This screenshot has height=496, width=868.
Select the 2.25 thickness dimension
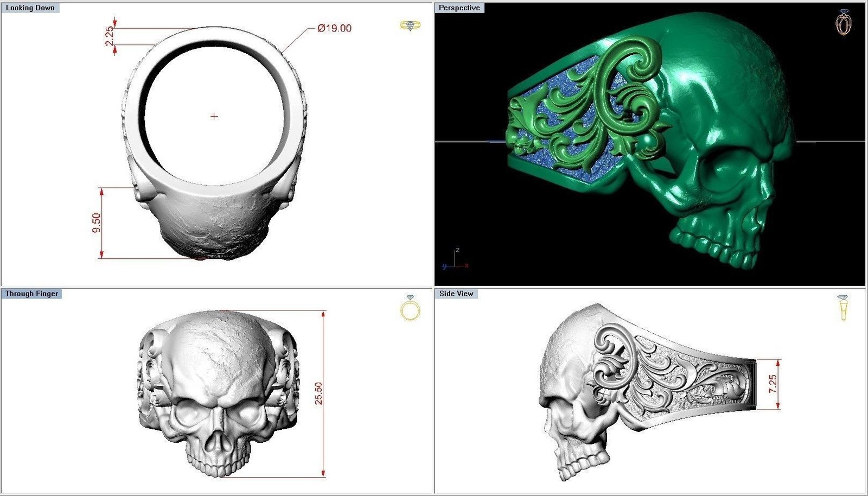point(110,36)
